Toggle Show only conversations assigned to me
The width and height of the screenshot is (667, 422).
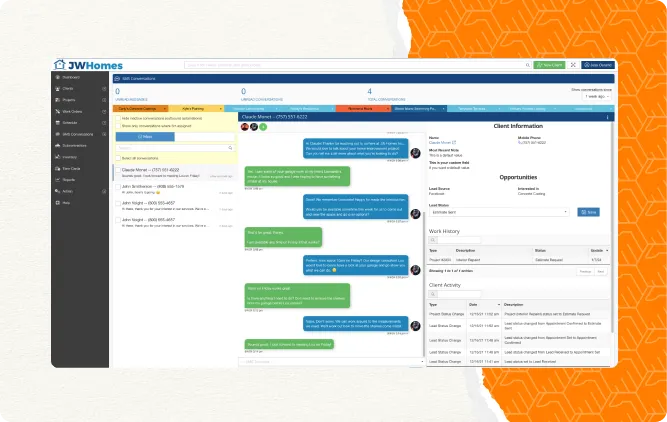click(118, 126)
